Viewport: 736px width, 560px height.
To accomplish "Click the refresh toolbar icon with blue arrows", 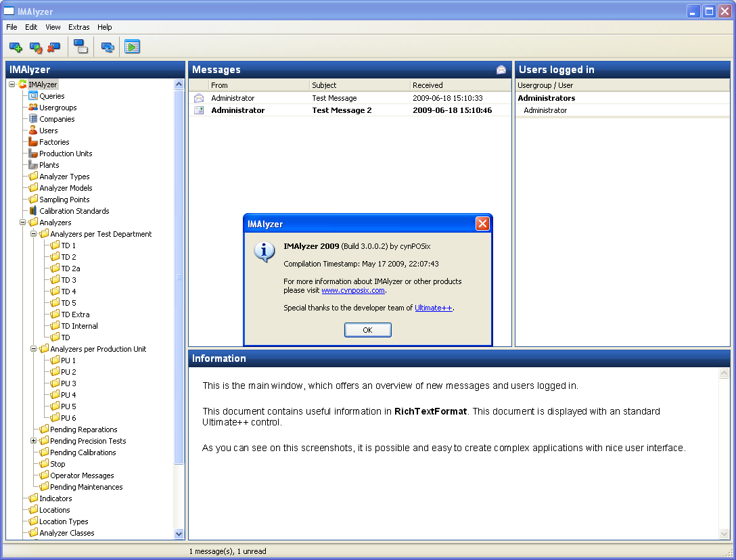I will [x=108, y=47].
